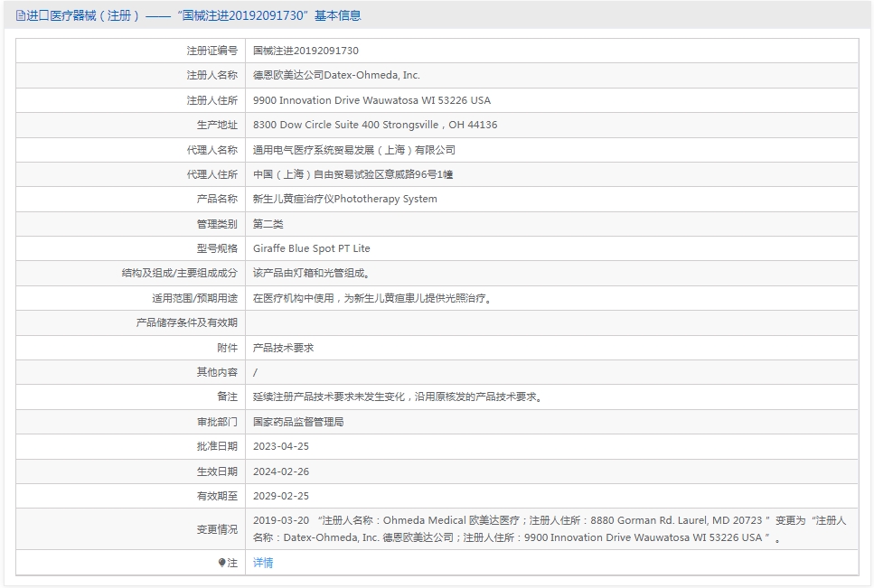Viewport: 874px width, 588px height.
Task: Click the 其他内容 label
Action: tap(217, 372)
